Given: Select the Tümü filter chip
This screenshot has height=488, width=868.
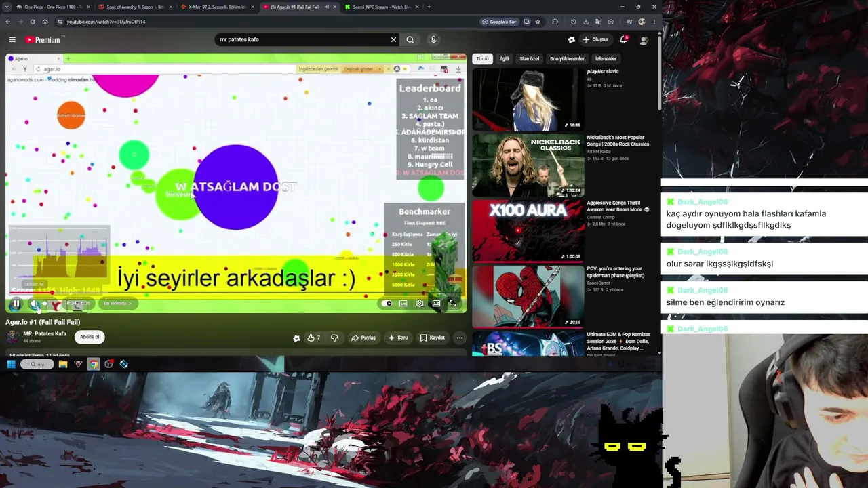Looking at the screenshot, I should (482, 59).
